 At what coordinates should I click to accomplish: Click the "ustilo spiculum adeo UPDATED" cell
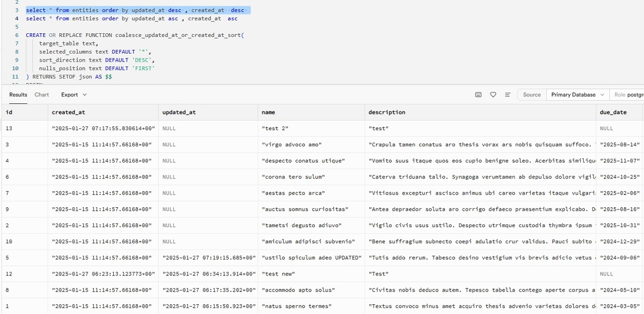(x=311, y=258)
